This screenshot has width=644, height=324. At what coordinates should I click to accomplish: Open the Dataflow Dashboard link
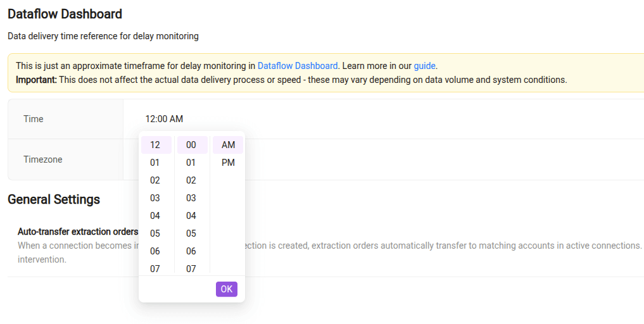click(x=298, y=66)
